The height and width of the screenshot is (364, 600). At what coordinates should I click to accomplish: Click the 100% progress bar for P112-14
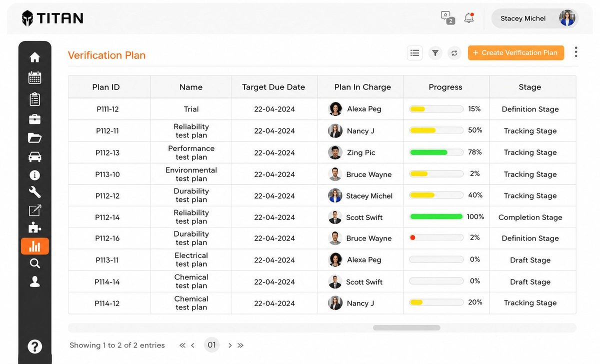(436, 216)
